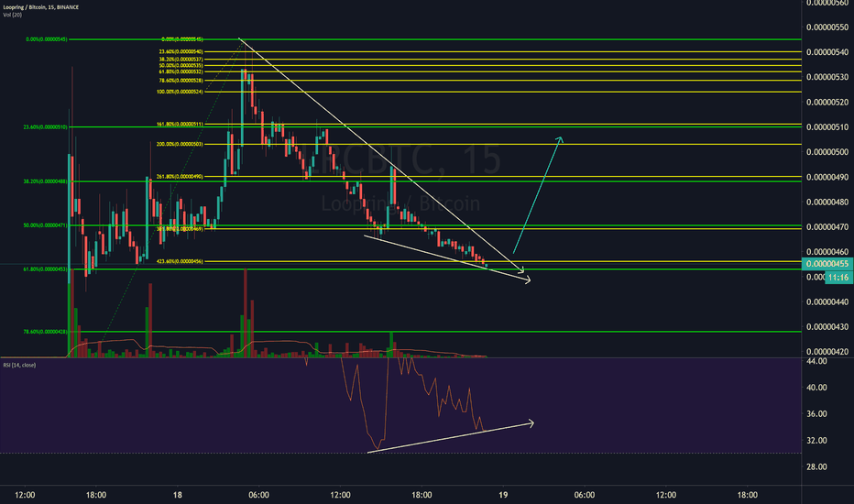Select yellow Fibonacci label 100.00%(0.00000524)
Image resolution: width=854 pixels, height=504 pixels.
[181, 92]
